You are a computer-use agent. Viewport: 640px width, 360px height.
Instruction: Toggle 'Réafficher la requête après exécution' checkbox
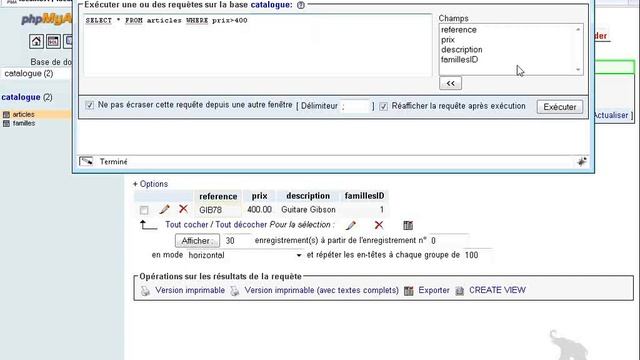(383, 106)
